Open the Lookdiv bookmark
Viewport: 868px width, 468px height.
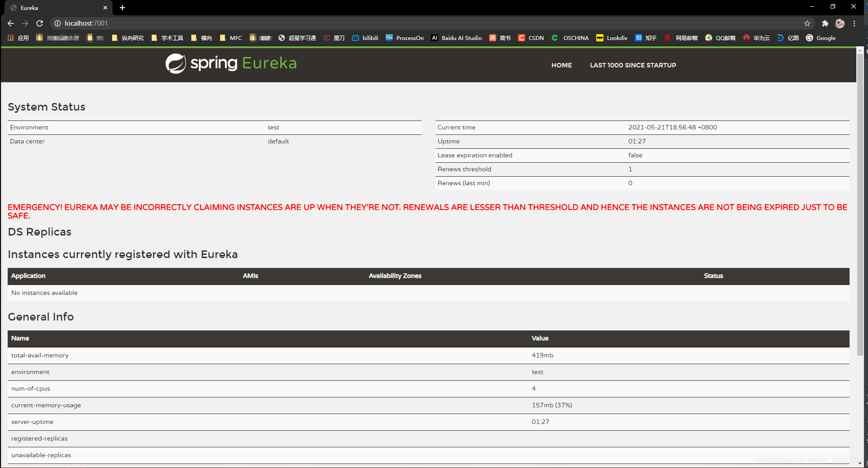(x=612, y=38)
